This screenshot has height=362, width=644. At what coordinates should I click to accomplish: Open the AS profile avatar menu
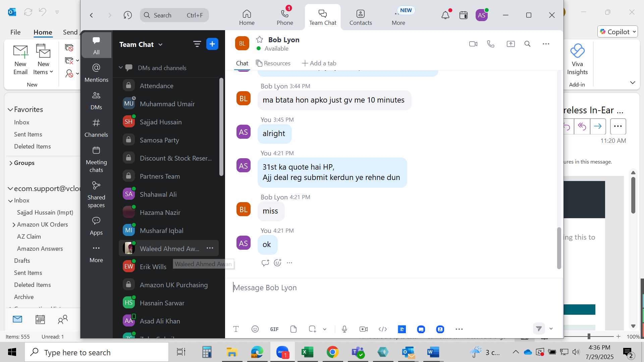(482, 15)
